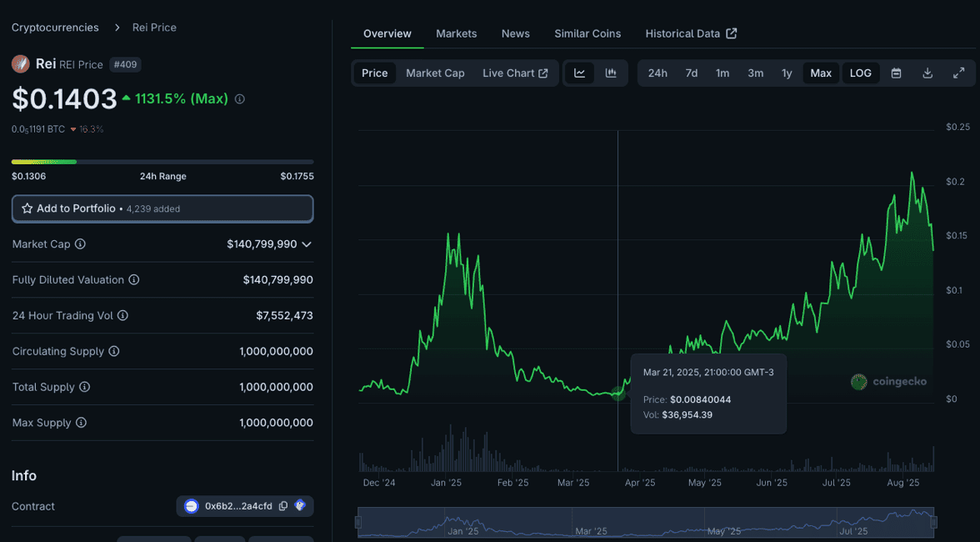The height and width of the screenshot is (542, 980).
Task: Open the Markets tab
Action: 456,33
